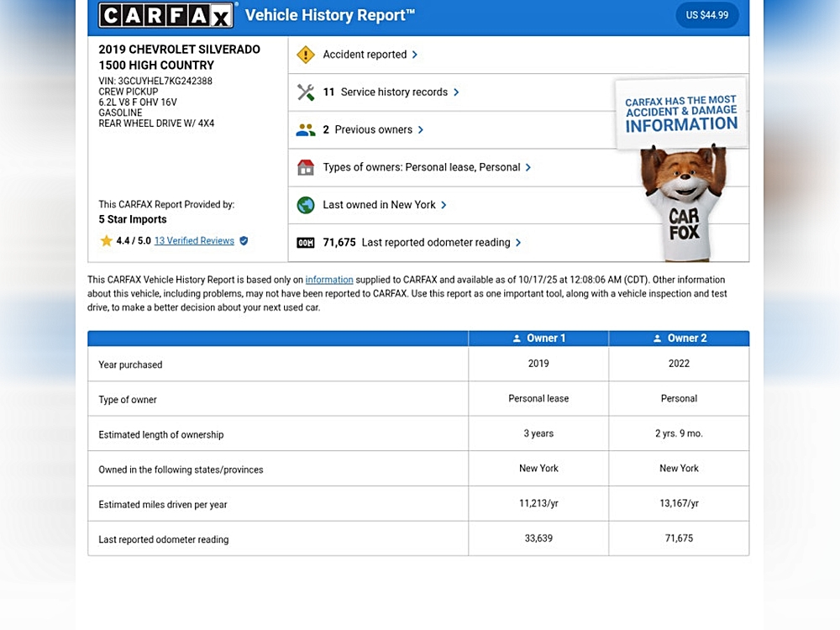Expand the Previous owners chevron
Screen dimensions: 840x630
click(421, 130)
